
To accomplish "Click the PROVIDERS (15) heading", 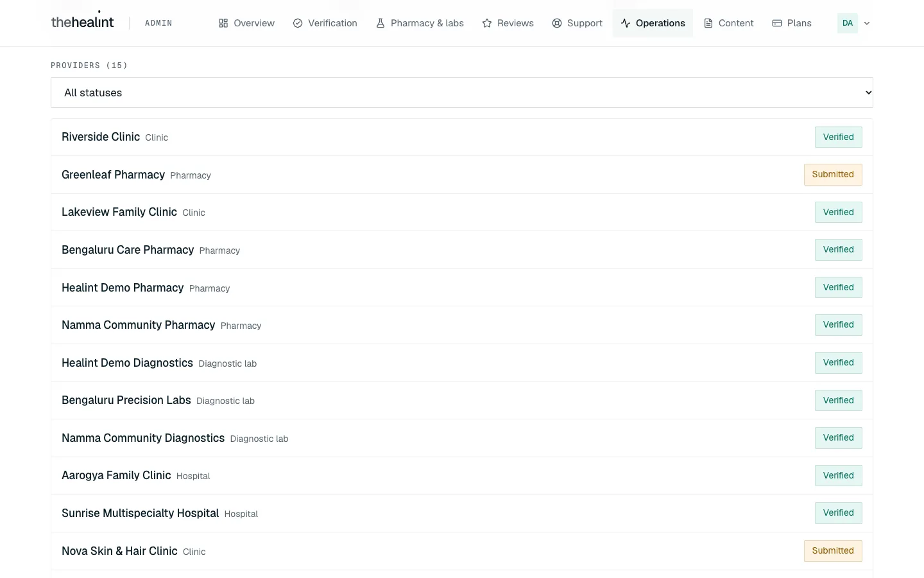I will point(89,66).
